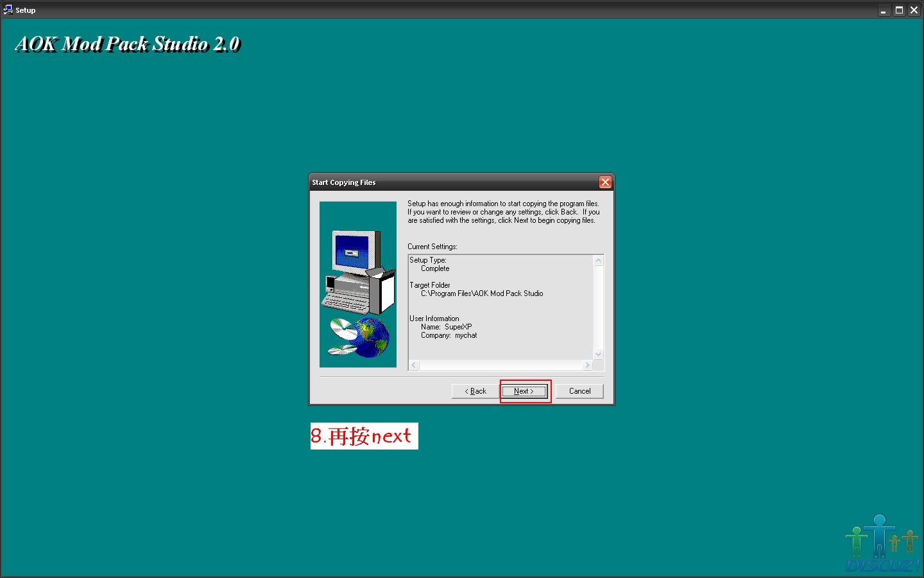Close the Start Copying Files dialog

click(604, 182)
